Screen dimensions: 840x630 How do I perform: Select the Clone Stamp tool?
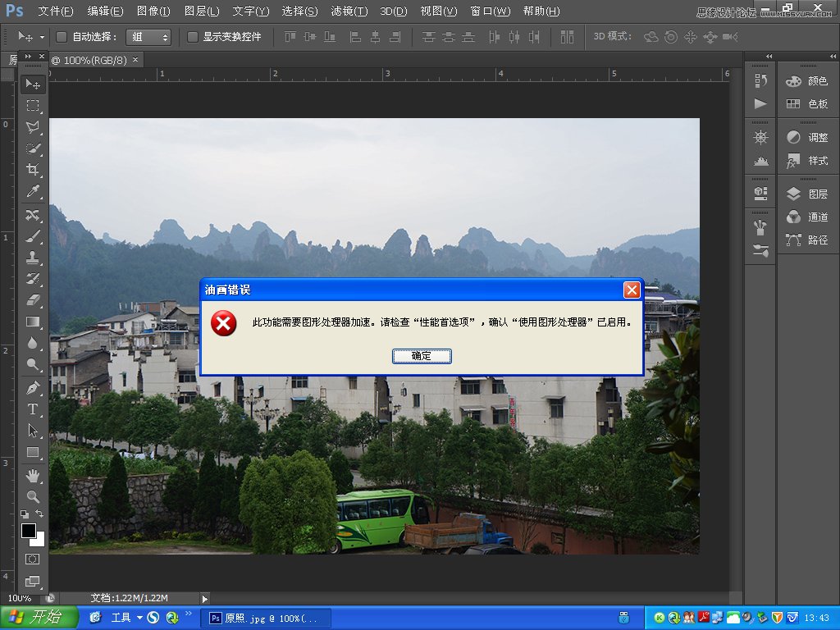pyautogui.click(x=33, y=258)
